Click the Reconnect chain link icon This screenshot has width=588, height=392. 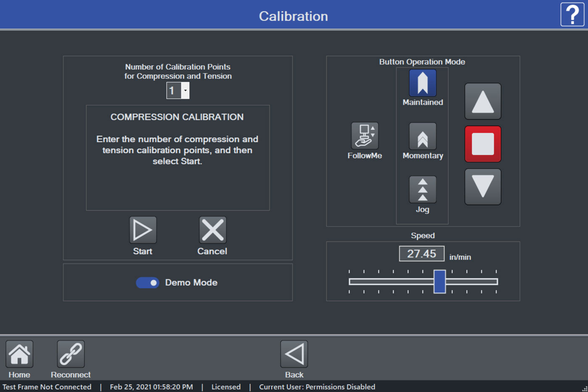point(71,354)
